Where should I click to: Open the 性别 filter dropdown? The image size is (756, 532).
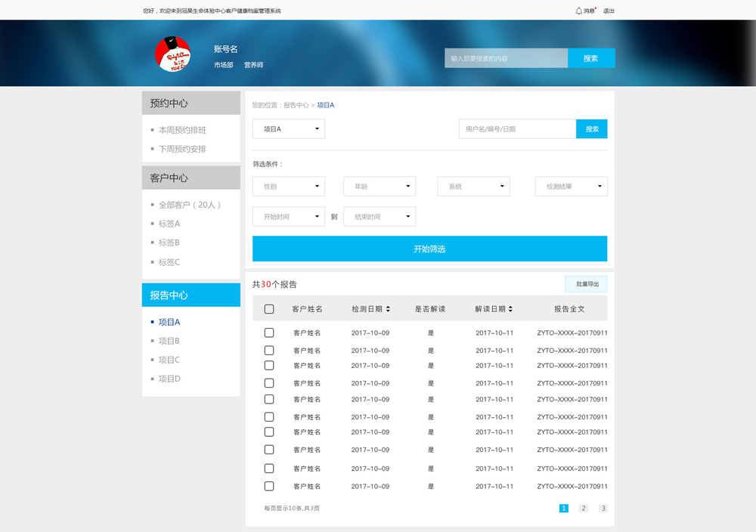click(x=288, y=186)
